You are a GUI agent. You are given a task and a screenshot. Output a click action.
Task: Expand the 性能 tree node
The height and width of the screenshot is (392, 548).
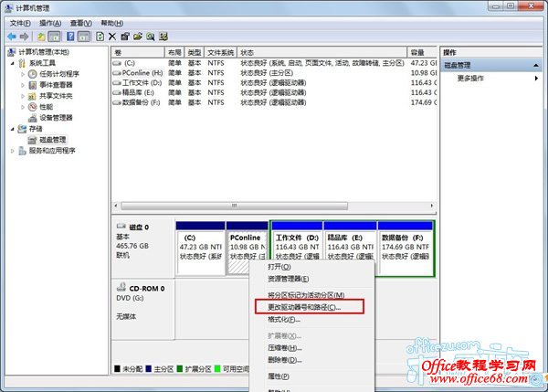point(23,107)
